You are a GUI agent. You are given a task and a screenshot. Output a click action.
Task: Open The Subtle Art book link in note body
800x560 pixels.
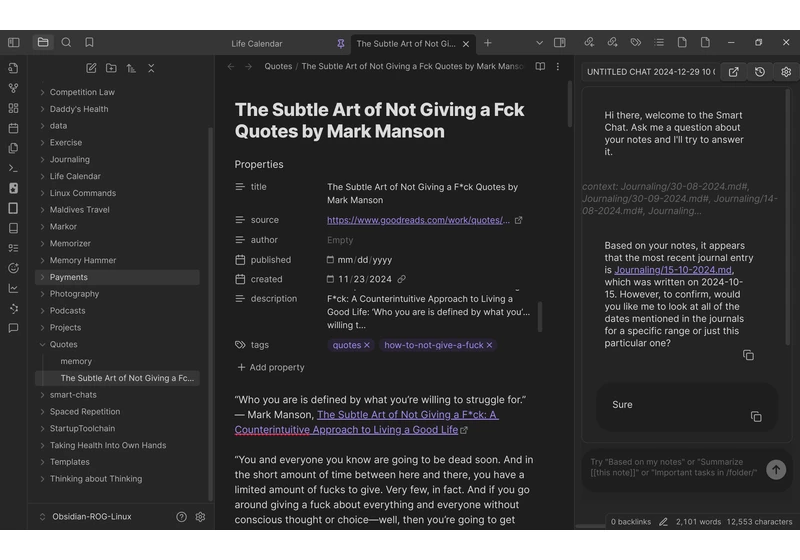coord(366,422)
